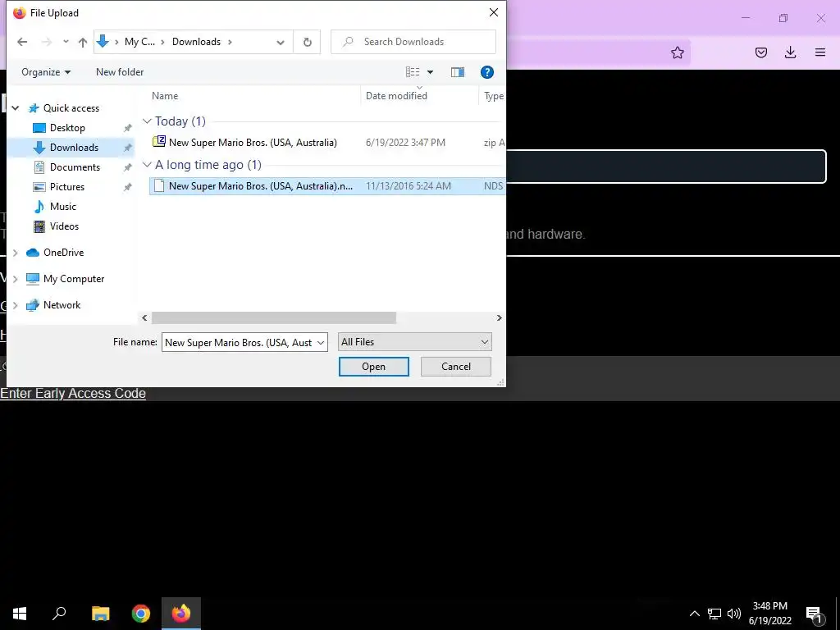This screenshot has width=840, height=630.
Task: Open the All Files type dropdown
Action: 414,342
